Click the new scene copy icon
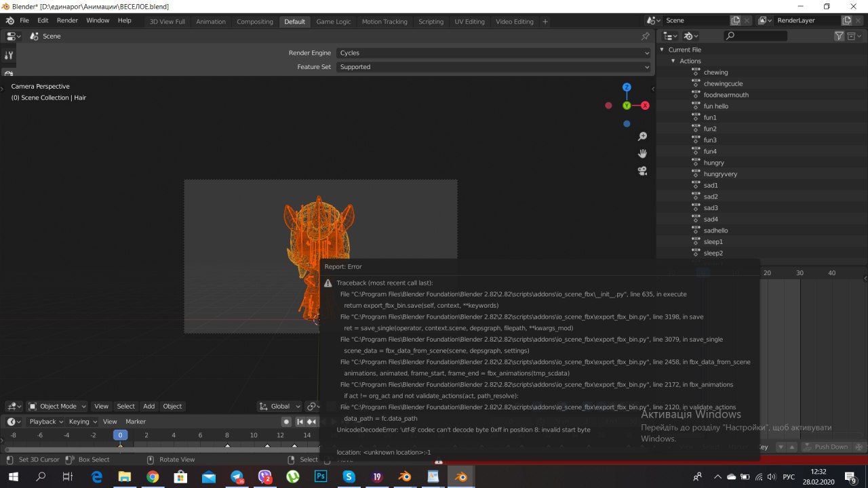 736,21
